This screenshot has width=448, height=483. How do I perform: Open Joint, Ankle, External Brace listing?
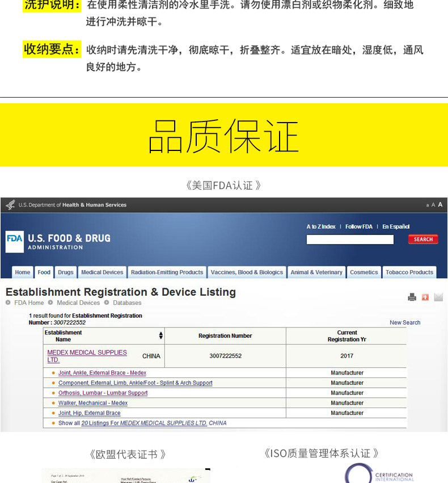click(x=102, y=373)
